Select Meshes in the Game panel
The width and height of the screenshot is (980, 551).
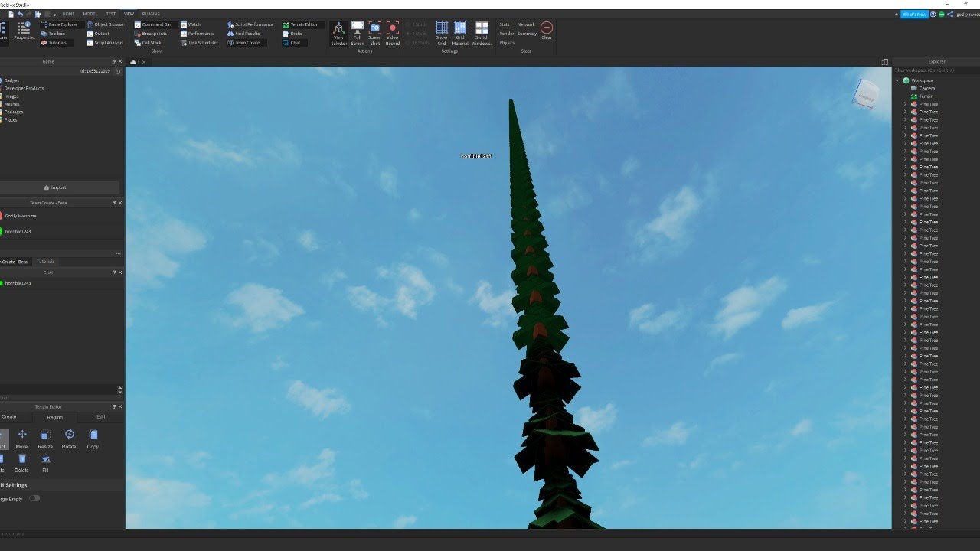11,104
